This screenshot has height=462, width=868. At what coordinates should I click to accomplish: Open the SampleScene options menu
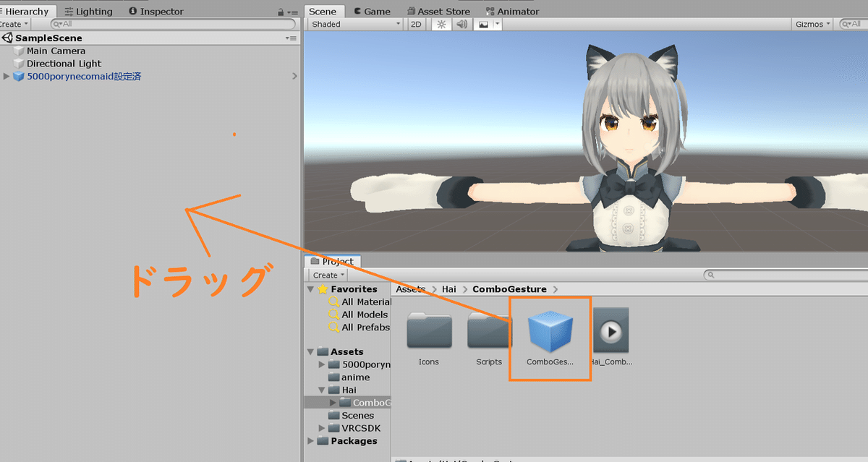291,38
